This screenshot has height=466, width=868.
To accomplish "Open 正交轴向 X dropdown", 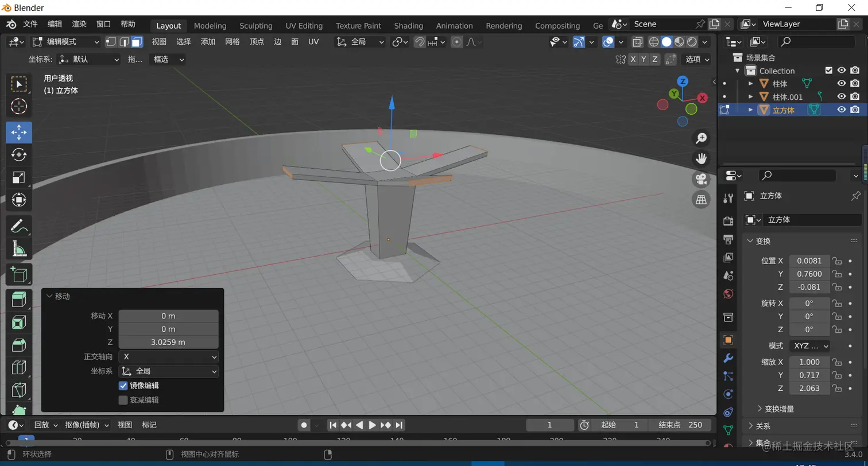I will 168,356.
